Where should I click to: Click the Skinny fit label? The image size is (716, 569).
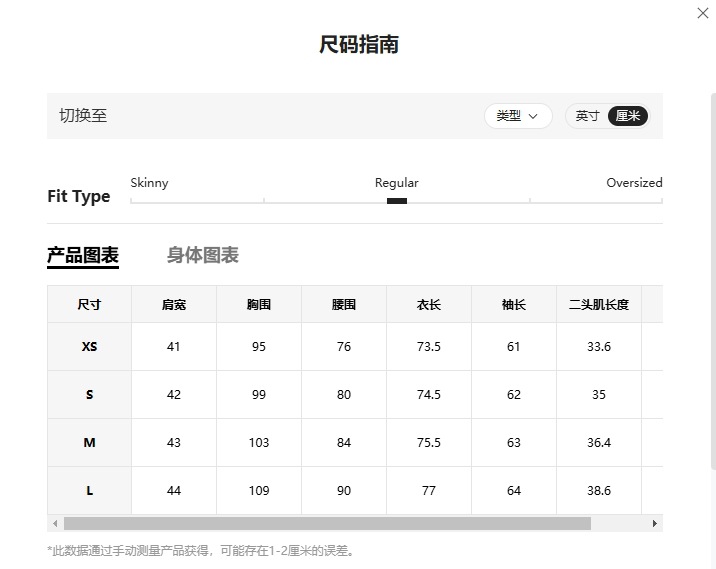click(x=149, y=183)
